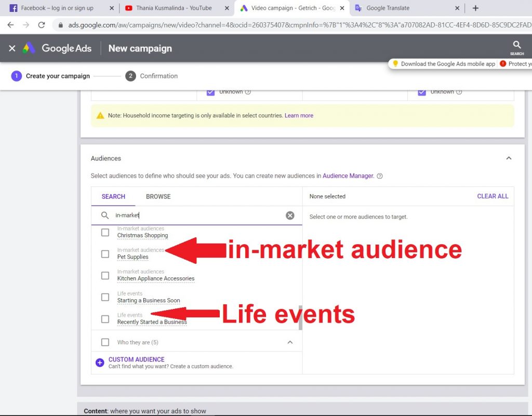Viewport: 532px width, 416px height.
Task: Switch to the Browse tab
Action: [158, 196]
